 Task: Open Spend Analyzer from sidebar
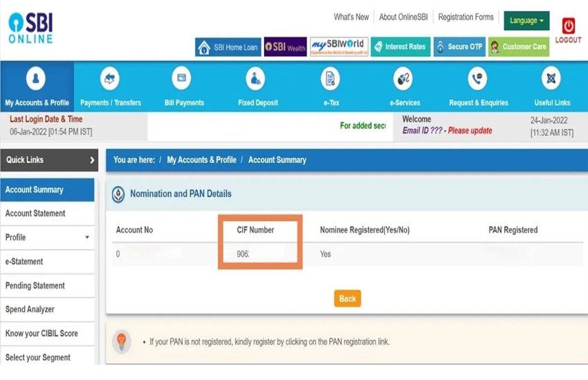coord(30,310)
